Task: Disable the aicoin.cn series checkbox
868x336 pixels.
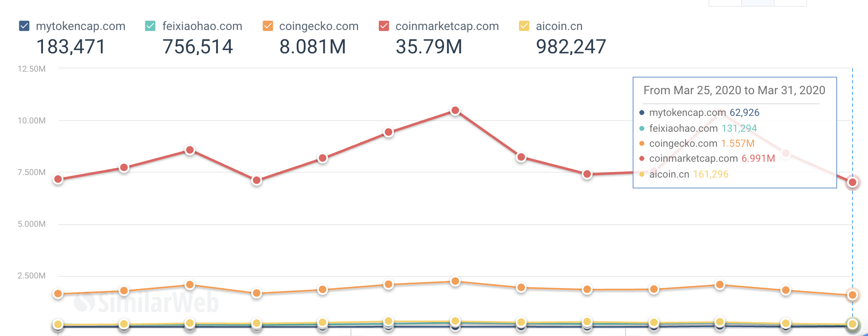Action: tap(524, 26)
